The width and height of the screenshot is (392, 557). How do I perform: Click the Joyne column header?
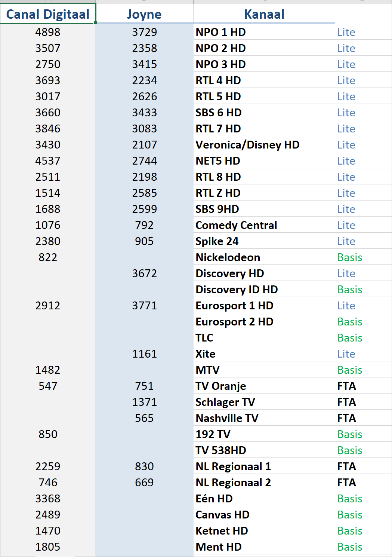click(144, 14)
